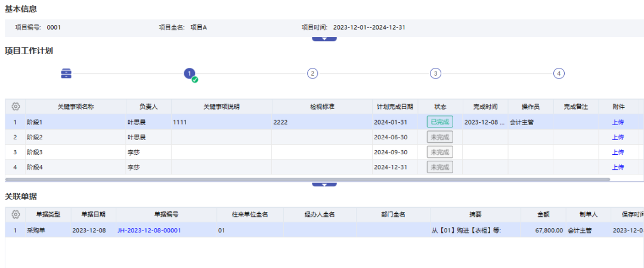The height and width of the screenshot is (268, 644).
Task: Select step 4 circle in the timeline
Action: tap(559, 73)
